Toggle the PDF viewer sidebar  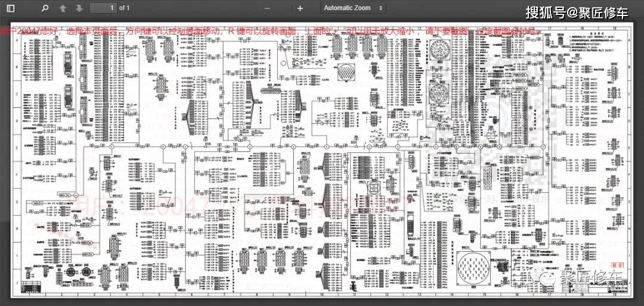[x=11, y=8]
